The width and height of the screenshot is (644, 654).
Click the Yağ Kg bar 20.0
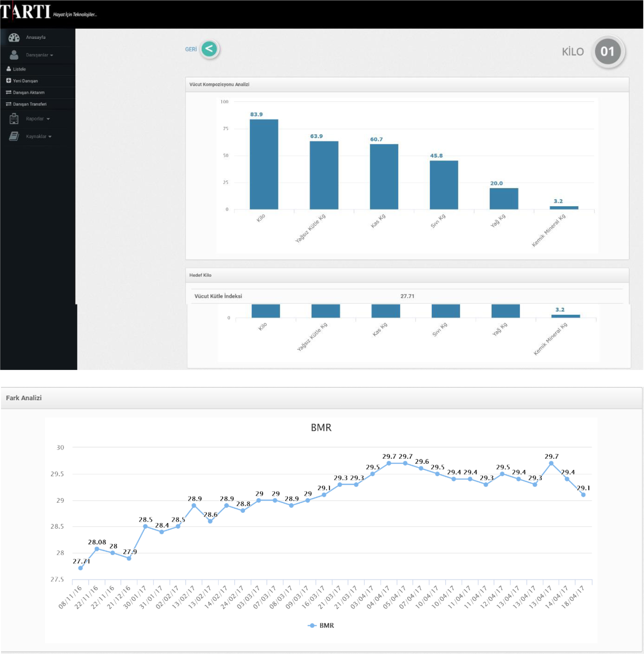[x=504, y=199]
